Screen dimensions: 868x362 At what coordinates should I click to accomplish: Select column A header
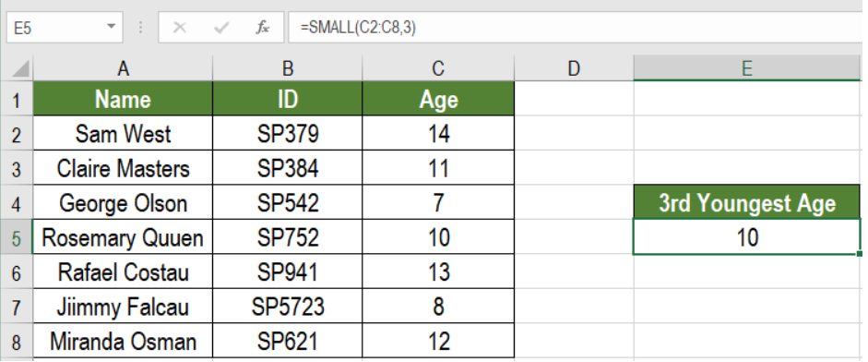click(123, 68)
